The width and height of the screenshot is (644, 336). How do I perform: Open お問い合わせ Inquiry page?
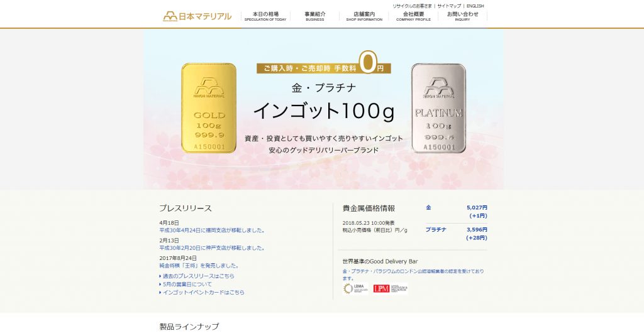pyautogui.click(x=462, y=16)
